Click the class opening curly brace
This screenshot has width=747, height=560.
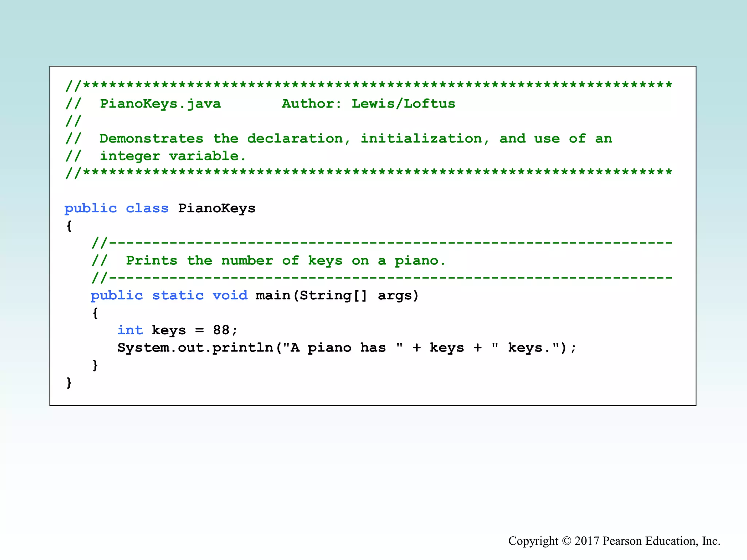click(69, 226)
